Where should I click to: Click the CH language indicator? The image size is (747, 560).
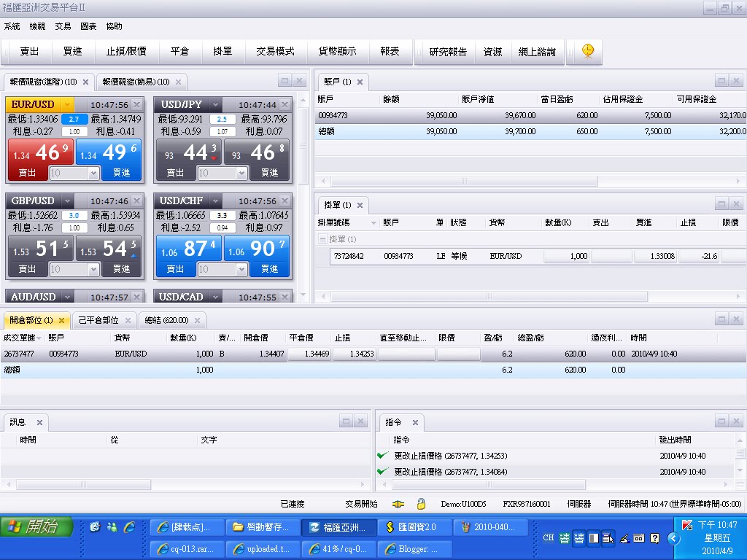pos(549,537)
